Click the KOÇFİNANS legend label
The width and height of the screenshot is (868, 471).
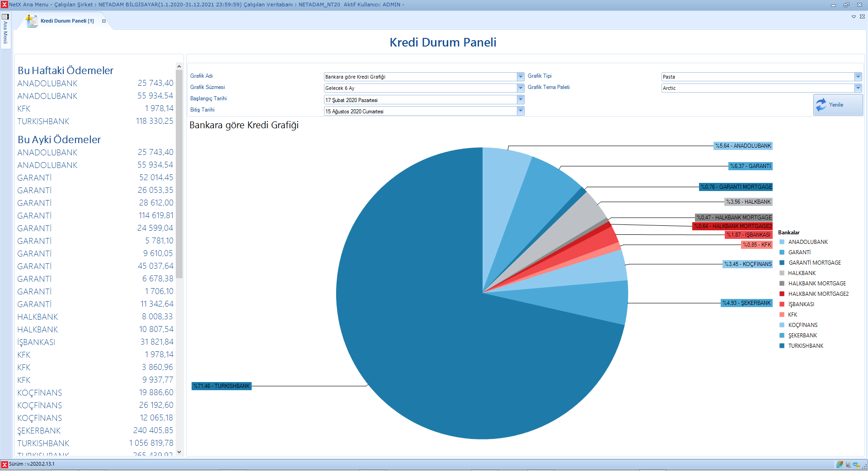[803, 325]
